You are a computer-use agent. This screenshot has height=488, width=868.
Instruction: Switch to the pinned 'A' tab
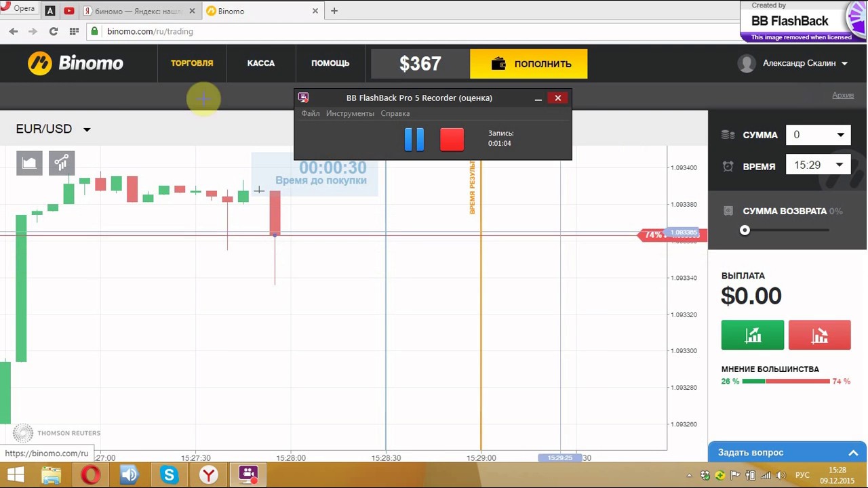click(x=50, y=11)
